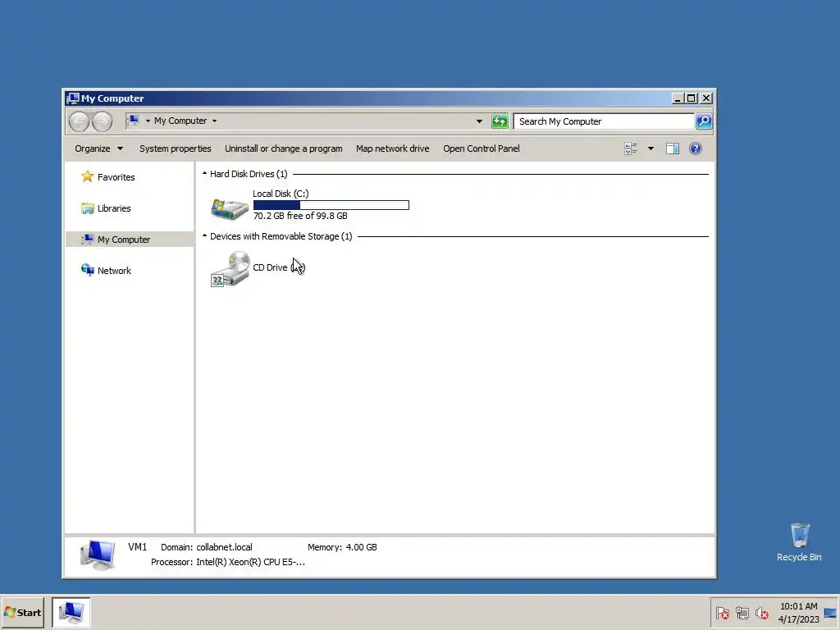Expand the arrow before My Computer breadcrumb

[148, 121]
